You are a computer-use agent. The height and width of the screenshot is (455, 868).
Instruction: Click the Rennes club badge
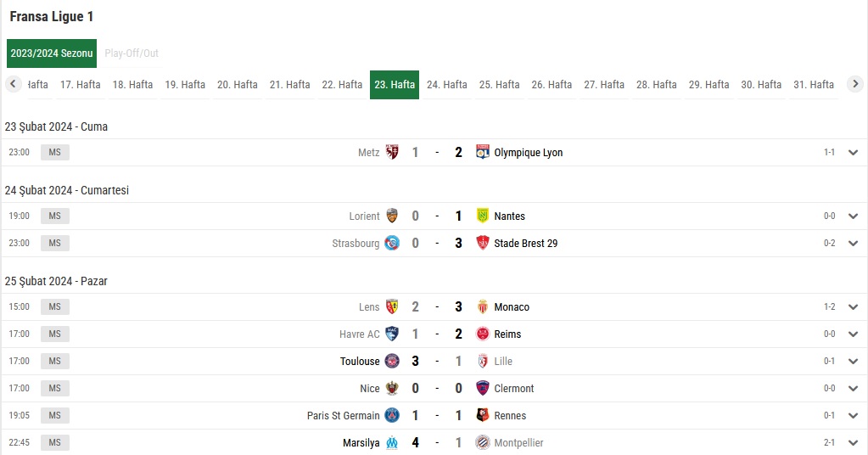[x=482, y=415]
